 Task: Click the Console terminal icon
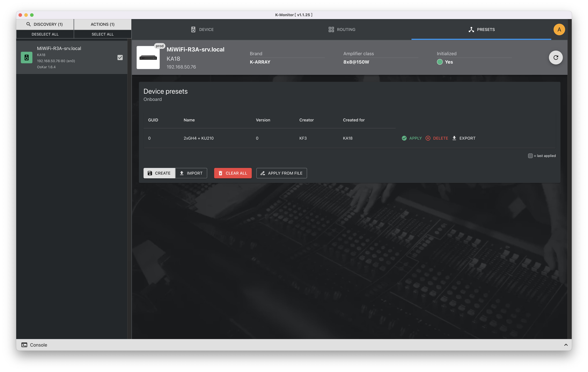[x=24, y=345]
